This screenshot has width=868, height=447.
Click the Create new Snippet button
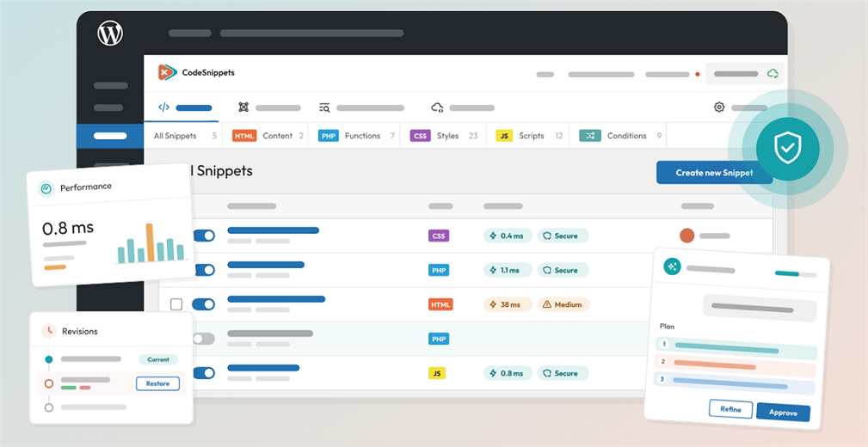tap(714, 173)
